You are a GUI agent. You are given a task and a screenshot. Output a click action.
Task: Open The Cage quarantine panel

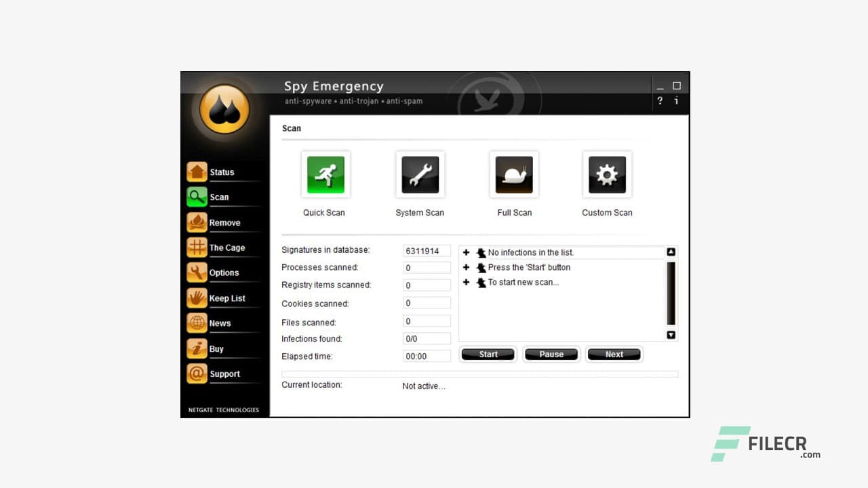(x=197, y=247)
